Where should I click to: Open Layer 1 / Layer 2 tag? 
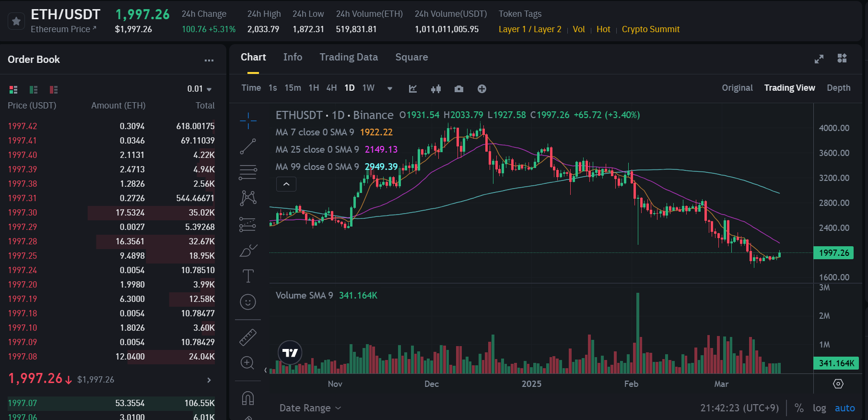tap(530, 29)
